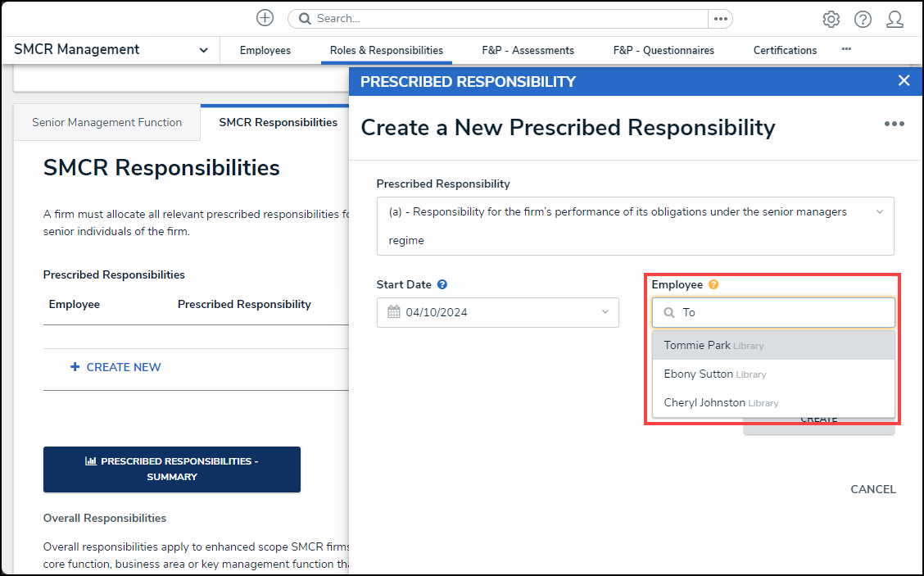Click the plus add icon beside search

(265, 18)
